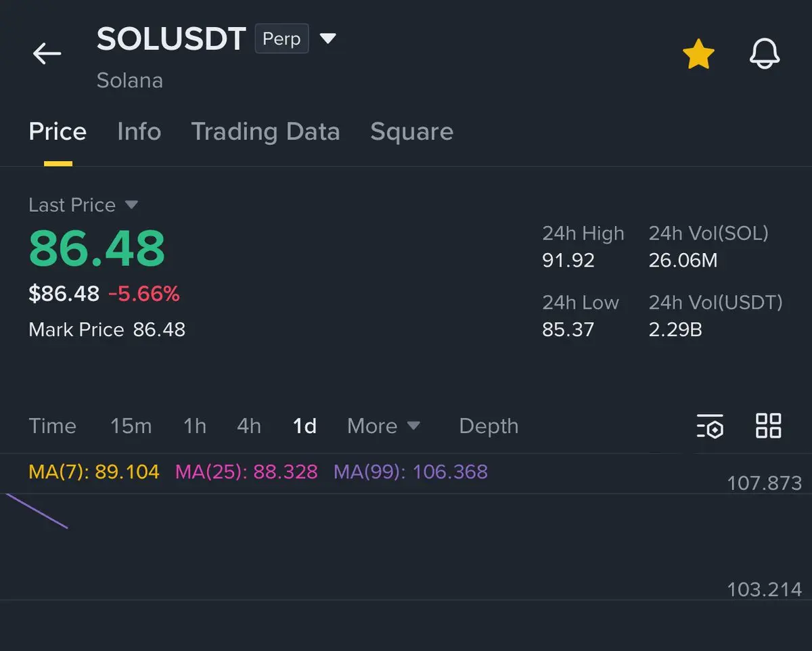
Task: Tap the Perp contract badge
Action: [x=281, y=39]
